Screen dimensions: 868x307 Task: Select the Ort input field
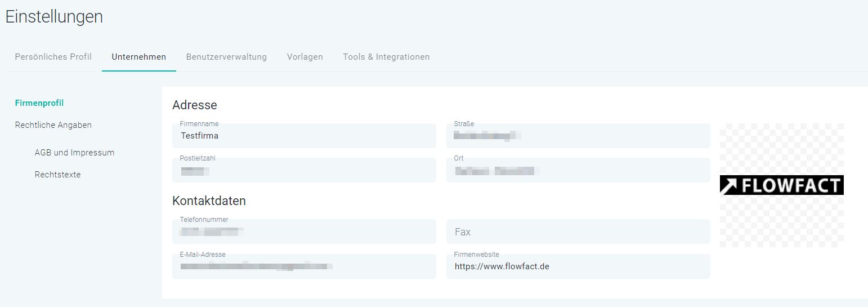[x=578, y=171]
